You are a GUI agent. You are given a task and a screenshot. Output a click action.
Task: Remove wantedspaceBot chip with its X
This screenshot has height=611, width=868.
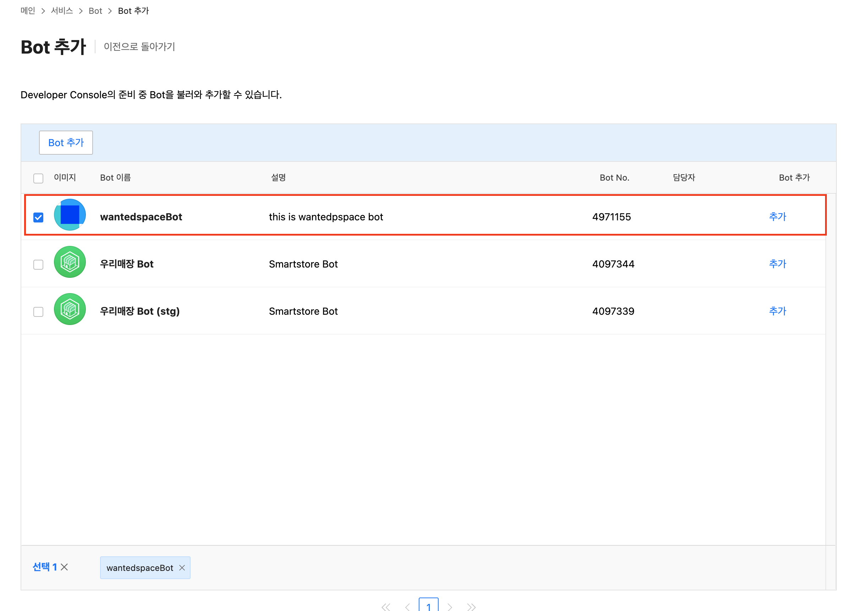click(182, 568)
